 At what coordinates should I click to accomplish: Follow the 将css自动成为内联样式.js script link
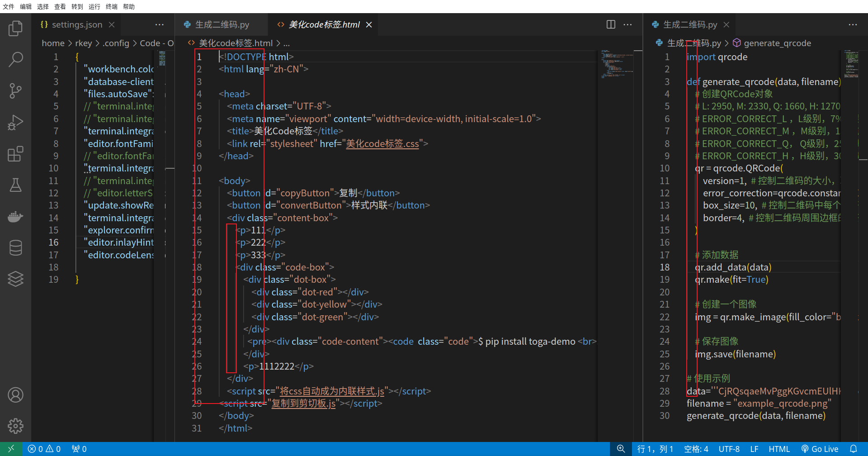pyautogui.click(x=332, y=391)
